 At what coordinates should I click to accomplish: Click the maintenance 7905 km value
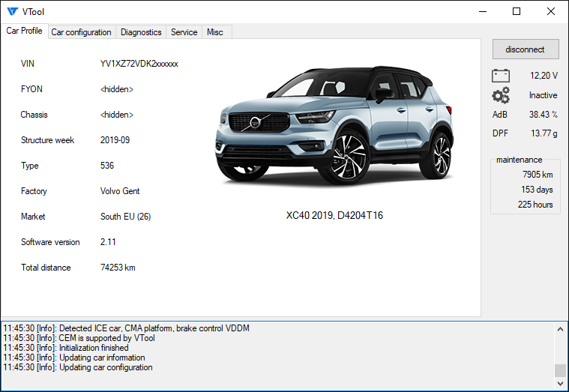pos(538,175)
